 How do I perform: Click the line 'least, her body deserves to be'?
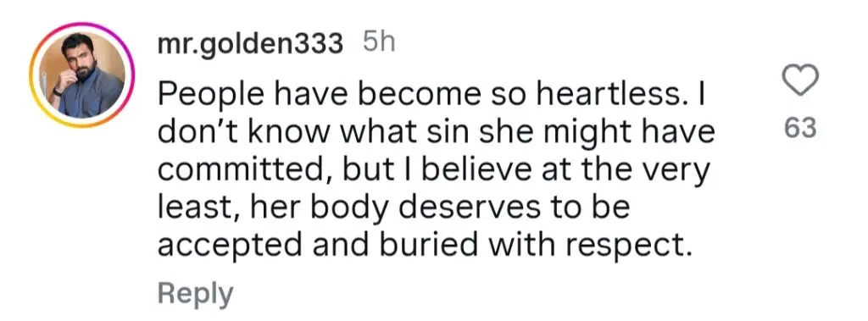[394, 208]
